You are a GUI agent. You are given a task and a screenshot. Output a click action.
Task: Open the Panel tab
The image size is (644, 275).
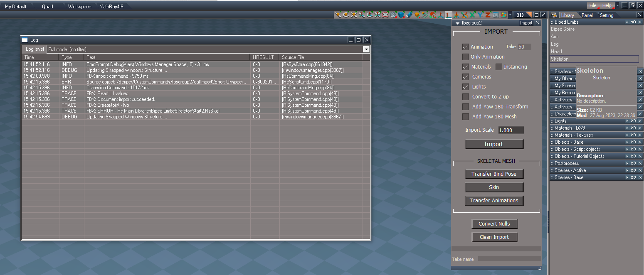[x=587, y=15]
